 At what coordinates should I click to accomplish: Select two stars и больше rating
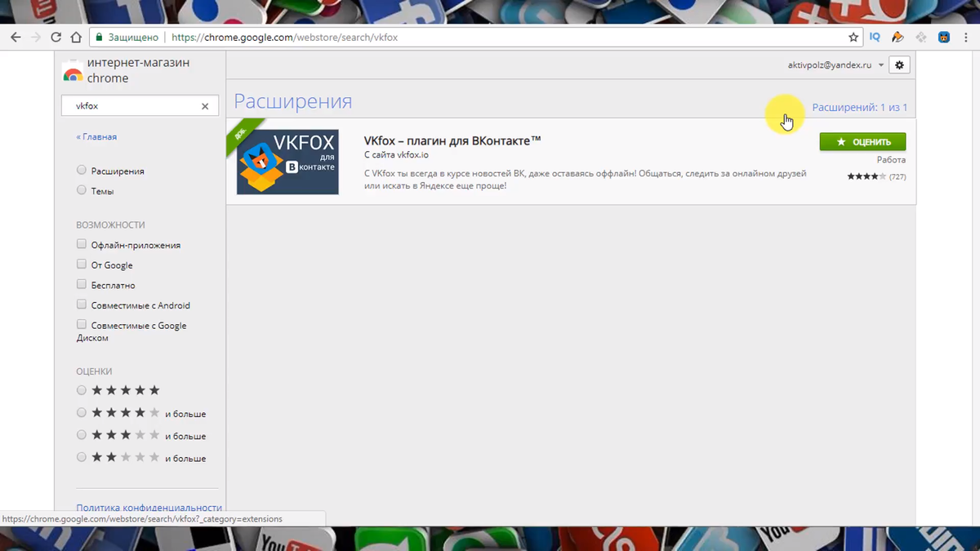[x=81, y=458]
